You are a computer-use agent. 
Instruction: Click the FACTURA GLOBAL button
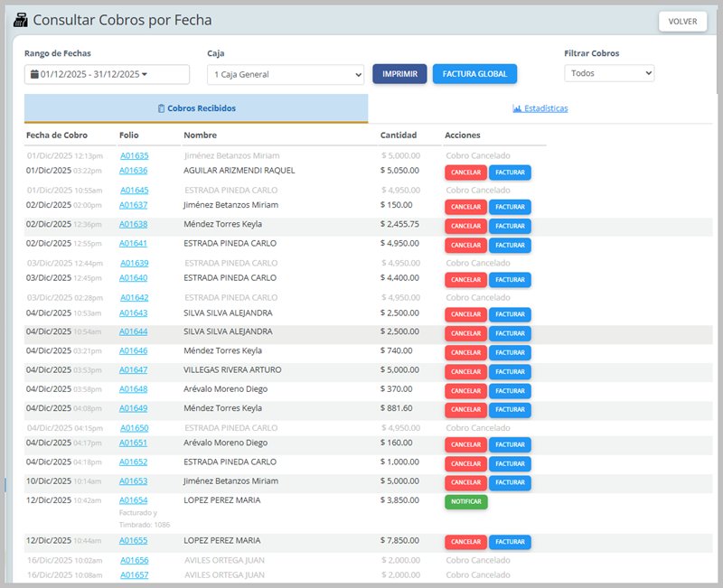point(474,74)
